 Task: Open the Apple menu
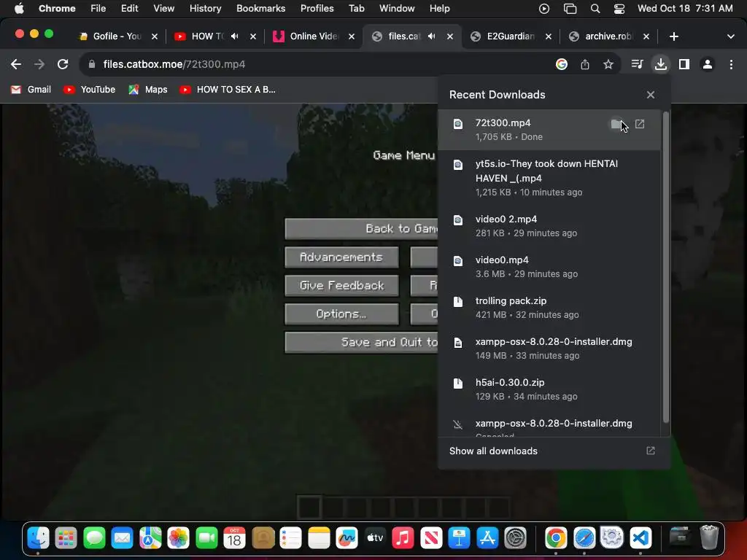18,8
